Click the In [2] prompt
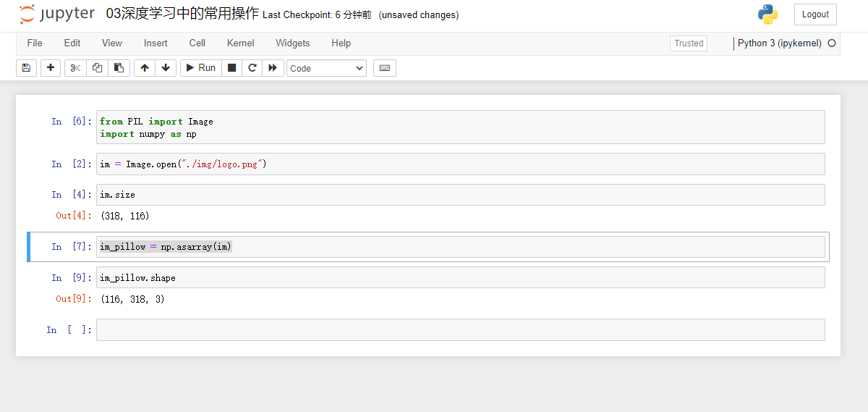Image resolution: width=868 pixels, height=412 pixels. point(72,164)
